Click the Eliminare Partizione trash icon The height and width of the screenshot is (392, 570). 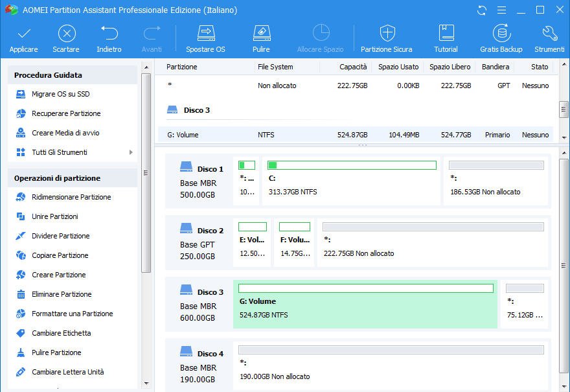[x=21, y=294]
